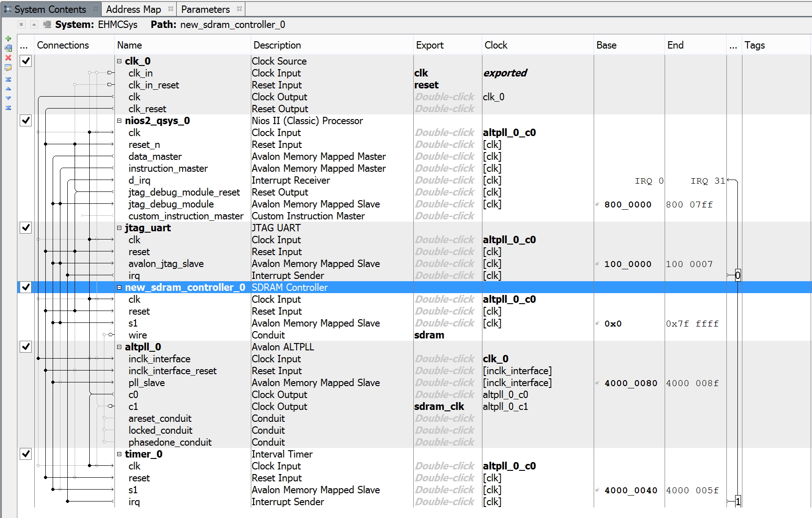Click the lock icon beside base 4000_0080
The image size is (812, 518).
click(x=597, y=383)
